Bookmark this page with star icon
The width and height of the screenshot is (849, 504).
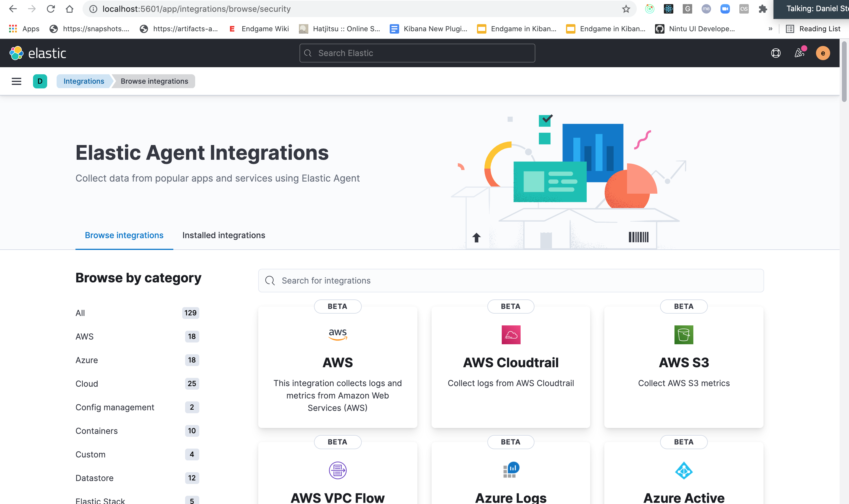point(626,9)
